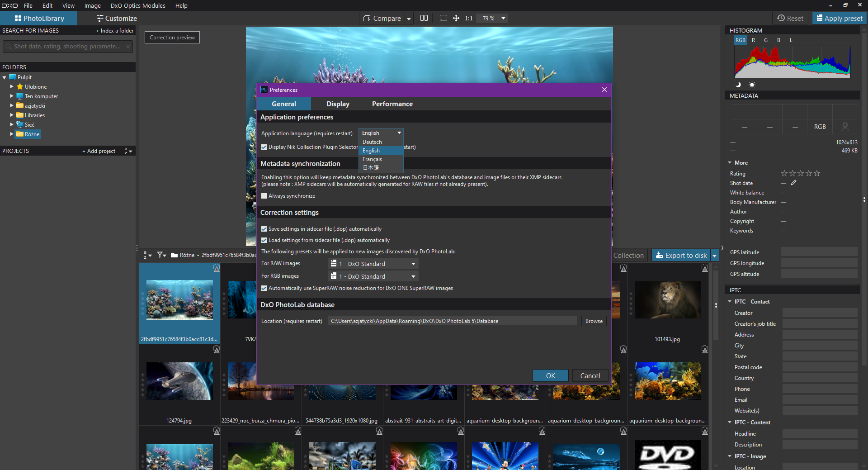Switch to the Customize tab

(x=117, y=19)
